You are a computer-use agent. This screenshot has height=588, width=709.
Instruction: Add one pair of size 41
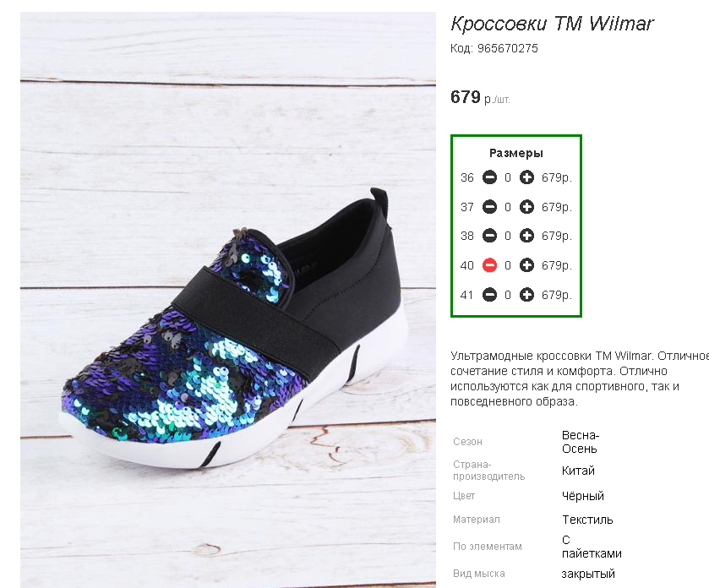(x=526, y=295)
